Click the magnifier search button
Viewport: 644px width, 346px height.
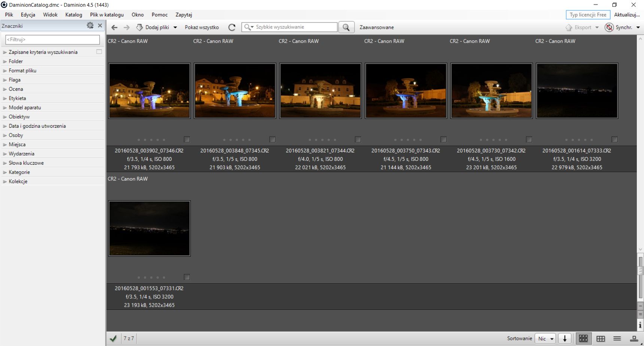pyautogui.click(x=346, y=27)
